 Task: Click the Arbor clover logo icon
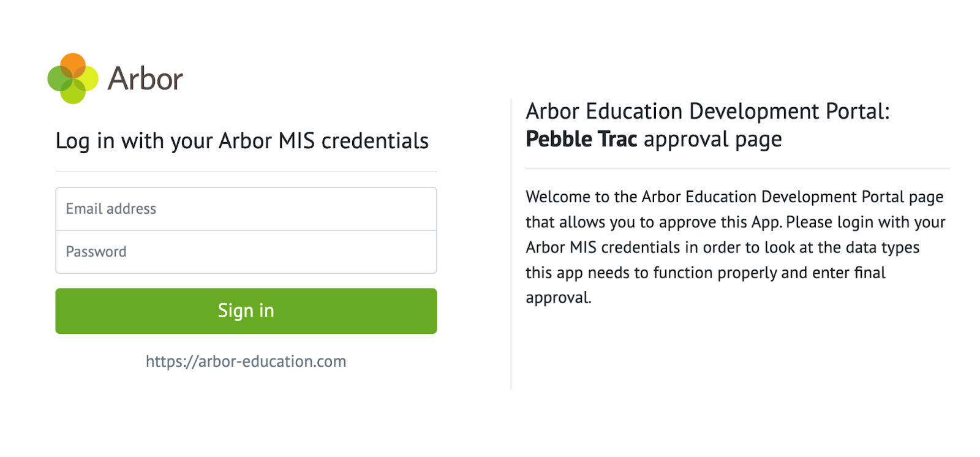click(73, 78)
